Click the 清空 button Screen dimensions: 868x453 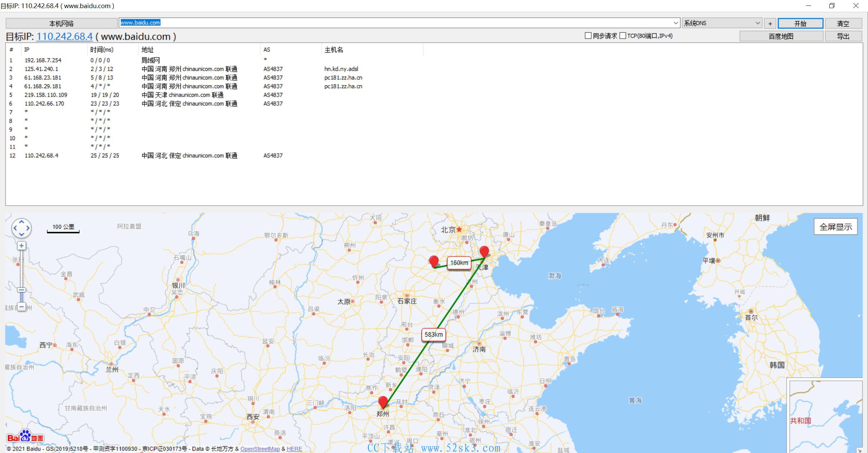point(843,23)
